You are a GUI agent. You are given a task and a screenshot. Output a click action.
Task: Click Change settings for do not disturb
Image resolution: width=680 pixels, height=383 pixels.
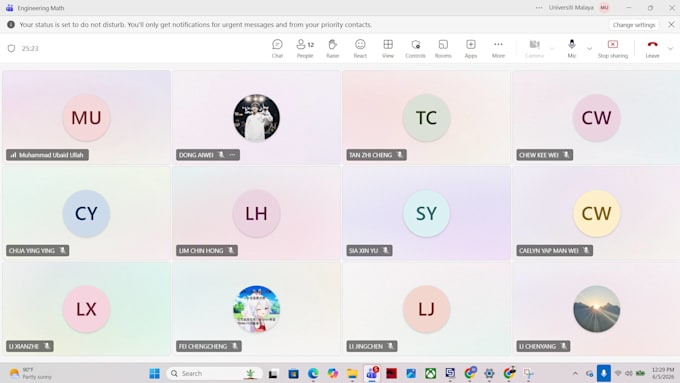(634, 25)
